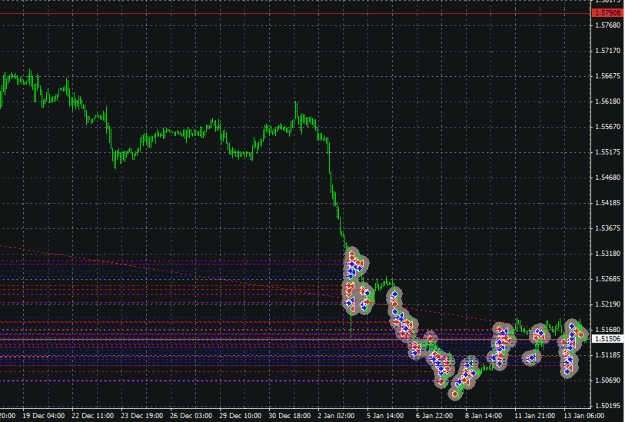This screenshot has height=422, width=625.
Task: Click the red 1.57908 price level label
Action: tap(607, 13)
